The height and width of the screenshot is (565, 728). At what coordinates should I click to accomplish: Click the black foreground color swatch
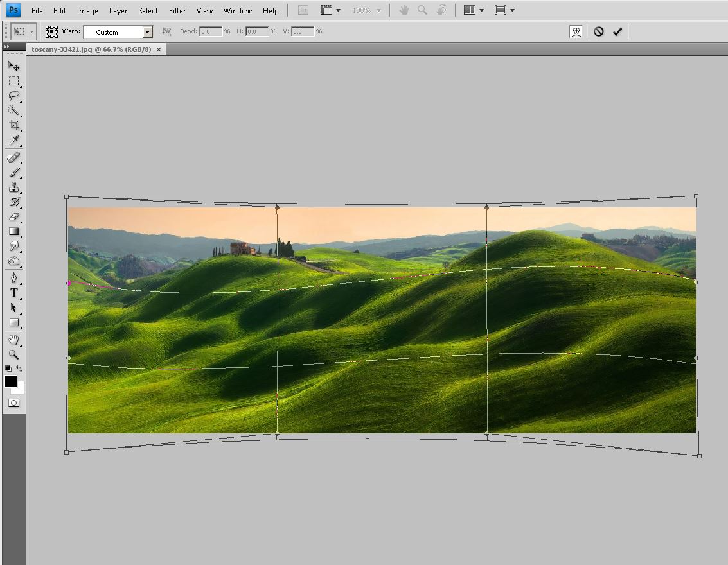(10, 381)
